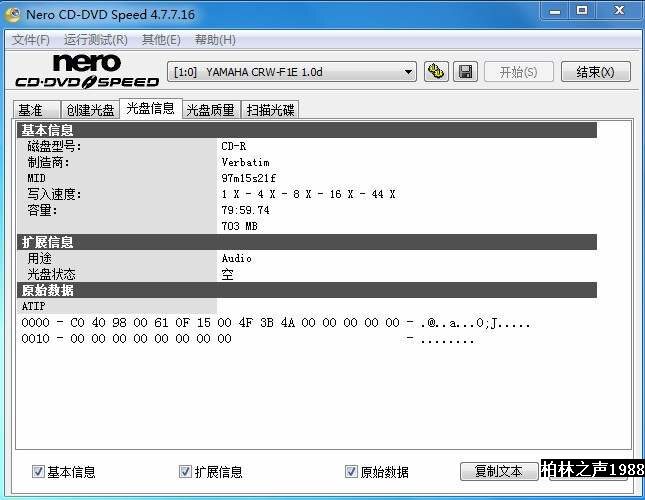This screenshot has height=500, width=645.
Task: Click the disc status value 空
Action: coord(227,274)
